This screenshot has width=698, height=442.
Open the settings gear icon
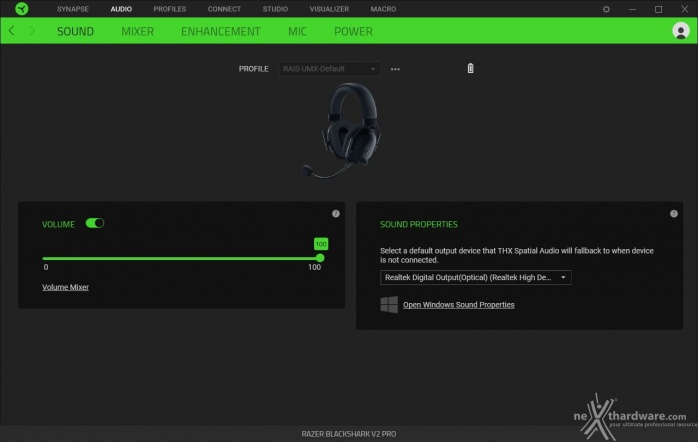click(x=606, y=9)
